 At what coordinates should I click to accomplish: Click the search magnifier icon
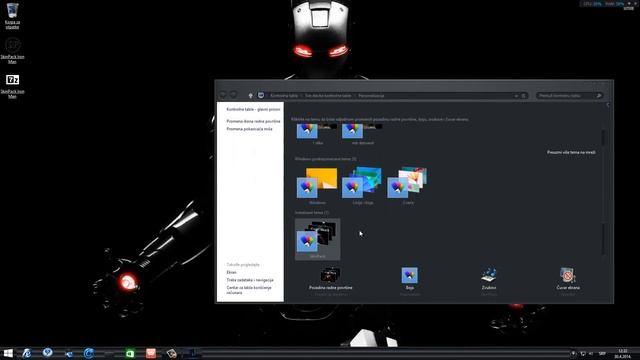(599, 96)
